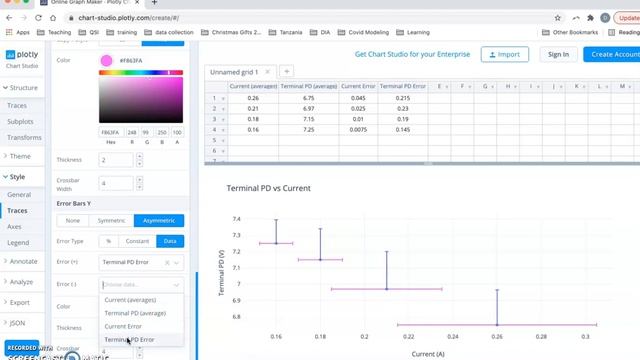This screenshot has height=360, width=640.
Task: Click the Terminal PD vs Current chart title
Action: tap(269, 188)
